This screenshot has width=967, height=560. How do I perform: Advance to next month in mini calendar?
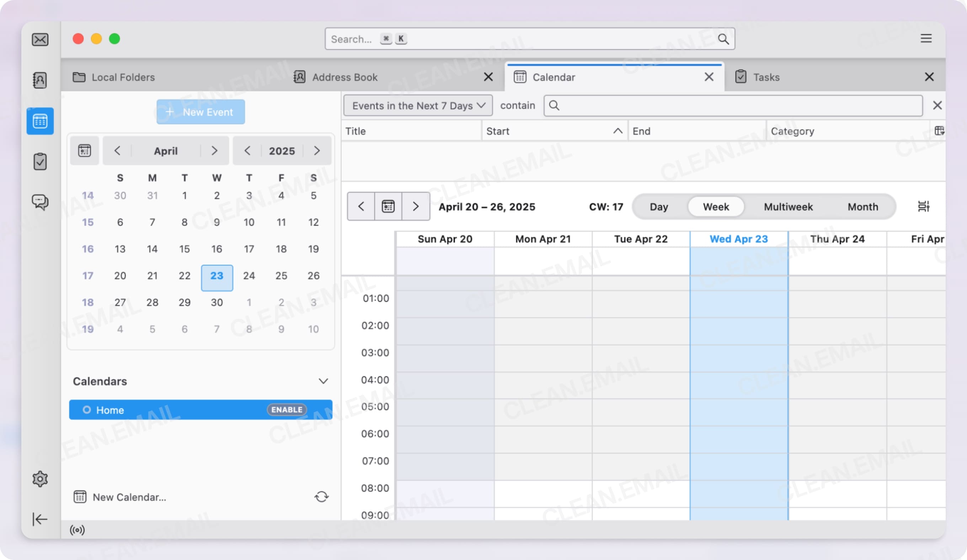pos(214,151)
